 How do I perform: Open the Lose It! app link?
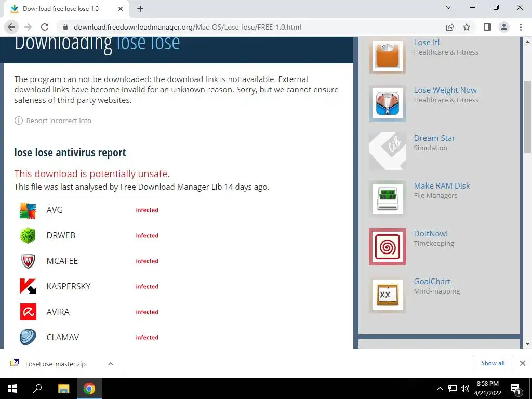[427, 43]
